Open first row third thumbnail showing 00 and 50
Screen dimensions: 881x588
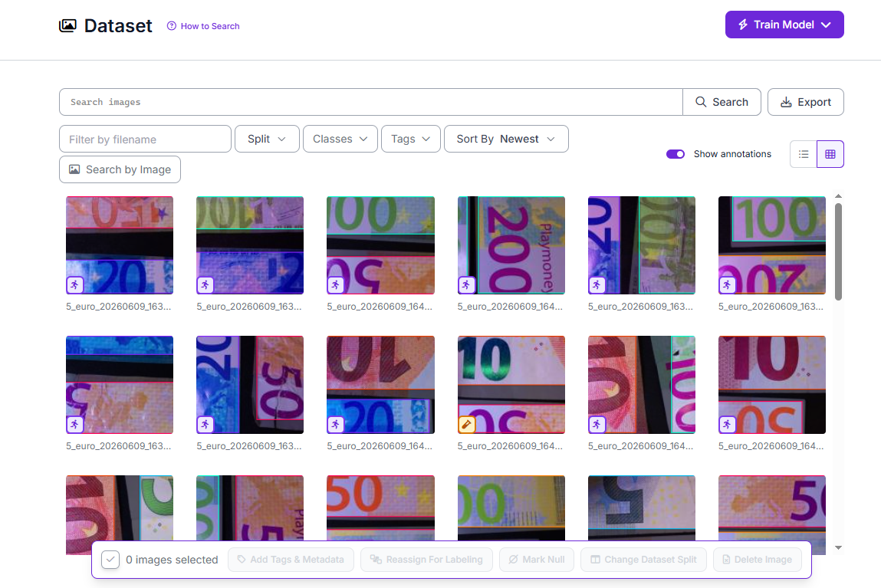click(x=380, y=245)
